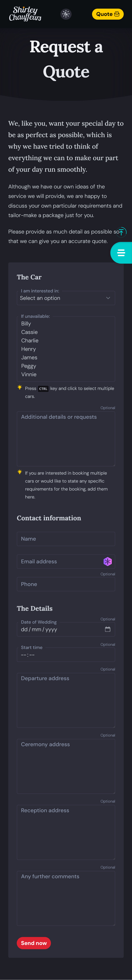Click the yellow Quote button
The image size is (132, 980).
pos(108,14)
